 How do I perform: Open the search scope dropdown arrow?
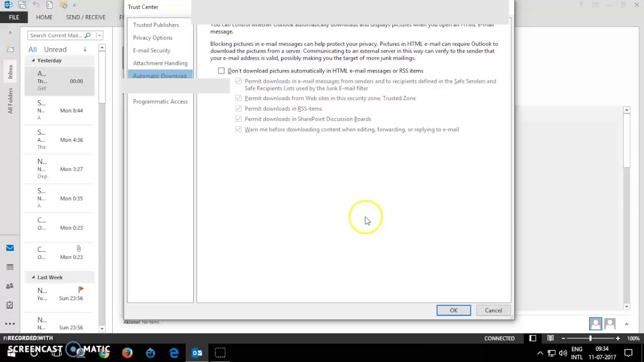click(99, 35)
